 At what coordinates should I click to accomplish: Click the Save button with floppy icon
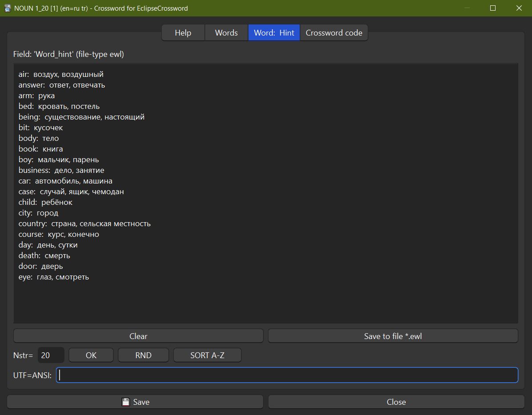(x=135, y=402)
